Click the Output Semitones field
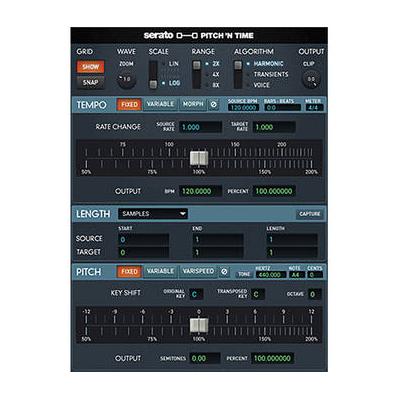Image resolution: width=400 pixels, height=400 pixels. (205, 358)
